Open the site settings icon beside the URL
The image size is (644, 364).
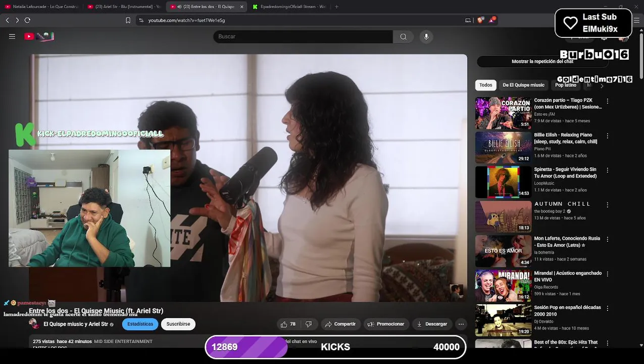click(x=141, y=20)
